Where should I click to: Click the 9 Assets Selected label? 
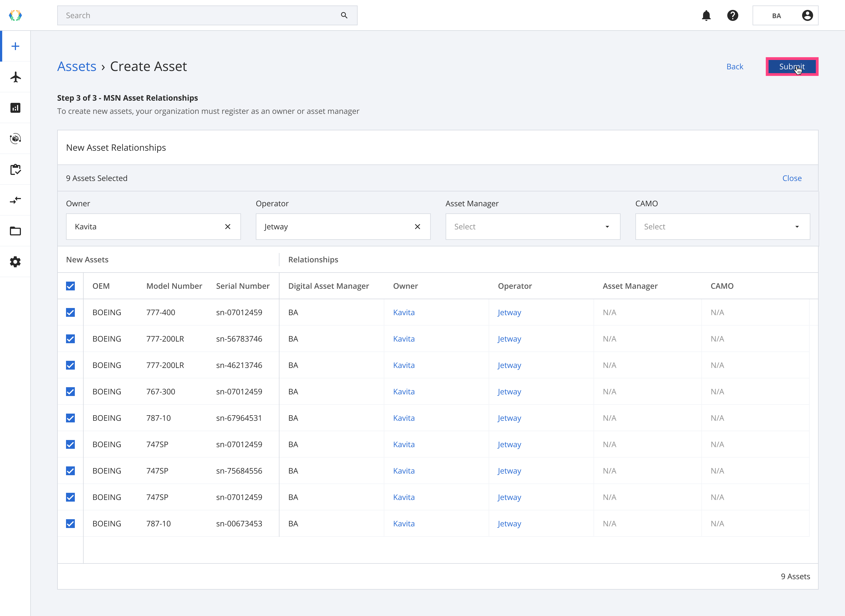click(97, 178)
